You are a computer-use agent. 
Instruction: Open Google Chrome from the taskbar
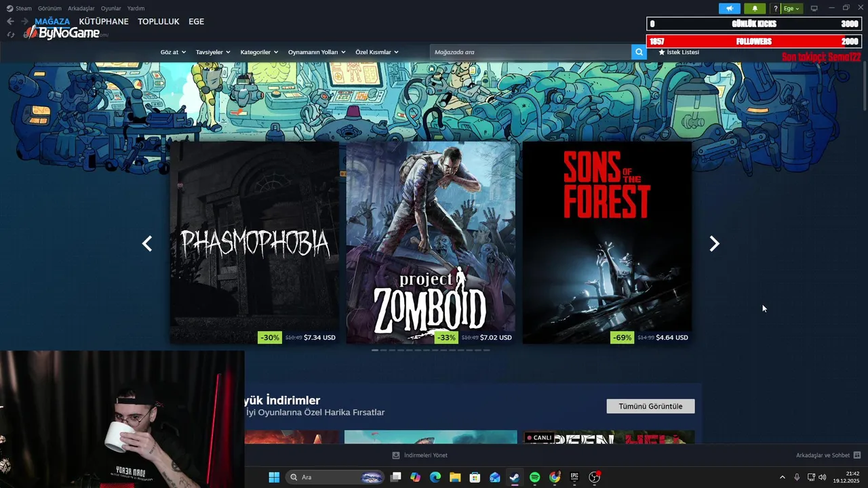pyautogui.click(x=555, y=477)
